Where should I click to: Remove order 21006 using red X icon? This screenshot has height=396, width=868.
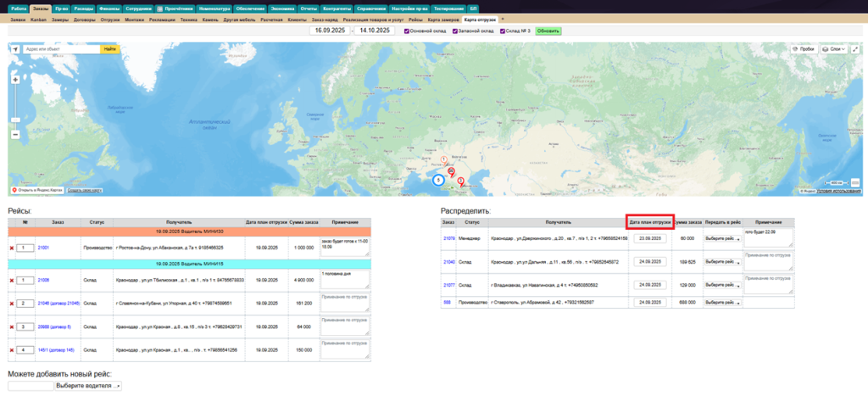pyautogui.click(x=12, y=279)
